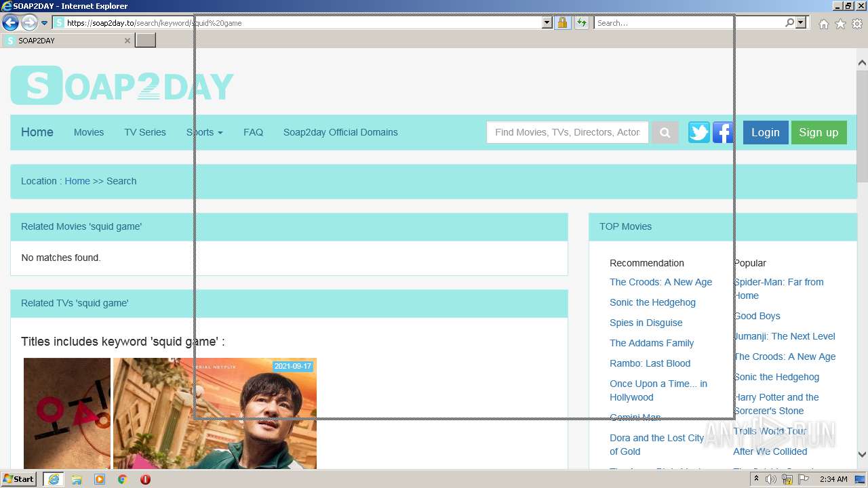Image resolution: width=868 pixels, height=488 pixels.
Task: Open File Explorer folder taskbar icon
Action: 77,479
